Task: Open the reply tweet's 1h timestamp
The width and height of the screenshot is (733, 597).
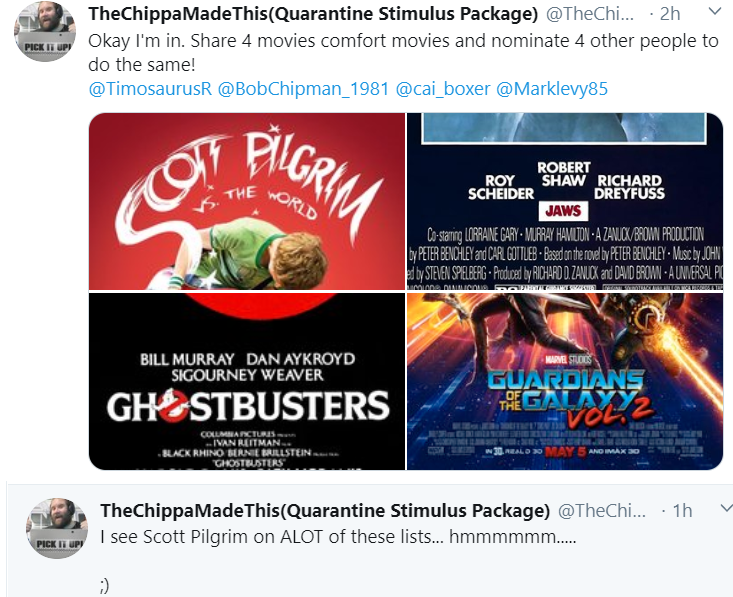Action: click(682, 511)
